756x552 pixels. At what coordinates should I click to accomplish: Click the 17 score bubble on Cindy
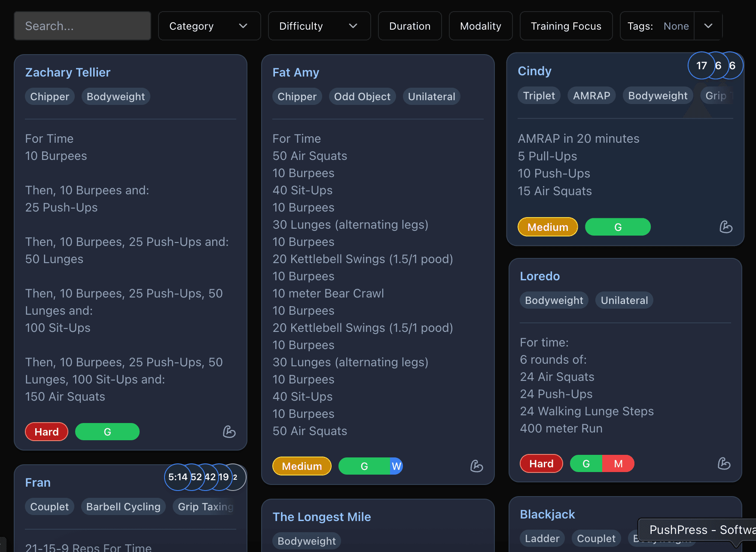pyautogui.click(x=701, y=65)
